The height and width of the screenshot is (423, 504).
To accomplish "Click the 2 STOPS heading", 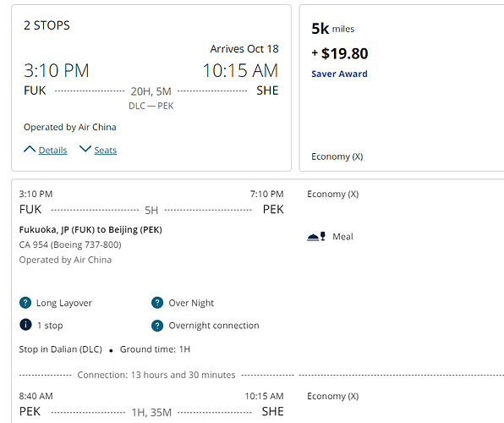I will pos(47,25).
